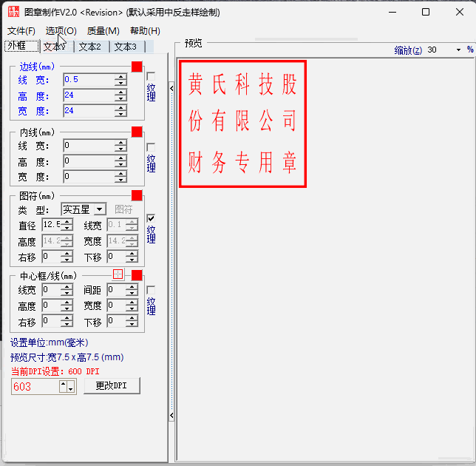The width and height of the screenshot is (476, 466).
Task: Increase 图符 右移 with up spinner
Action: coord(67,254)
